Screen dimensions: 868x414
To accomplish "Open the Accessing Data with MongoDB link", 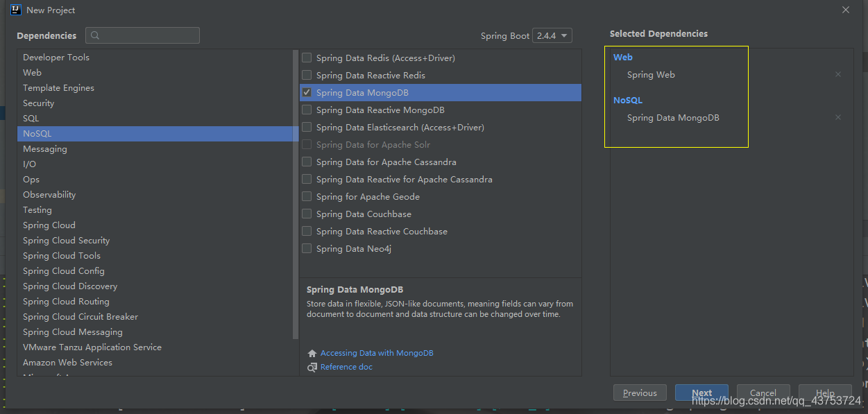I will click(377, 353).
